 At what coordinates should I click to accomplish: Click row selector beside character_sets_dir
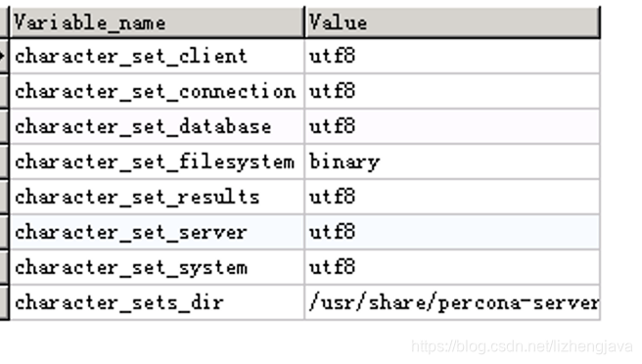coord(4,302)
